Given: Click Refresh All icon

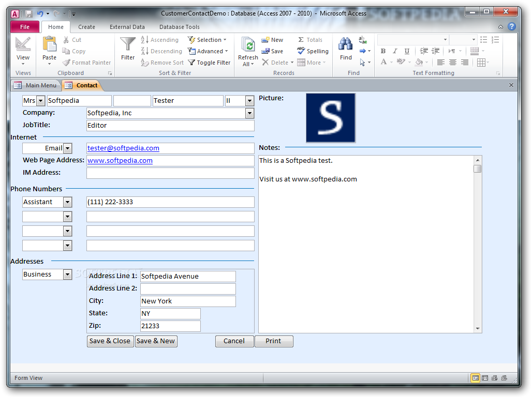Looking at the screenshot, I should tap(248, 45).
